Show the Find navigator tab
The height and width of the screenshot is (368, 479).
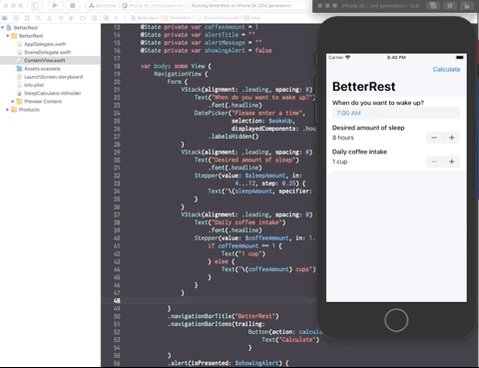click(38, 18)
